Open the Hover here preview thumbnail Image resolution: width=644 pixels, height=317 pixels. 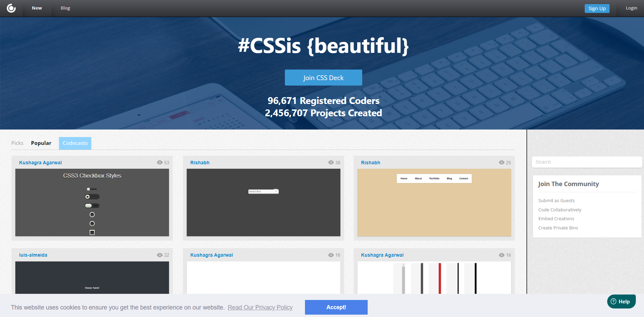tap(92, 278)
